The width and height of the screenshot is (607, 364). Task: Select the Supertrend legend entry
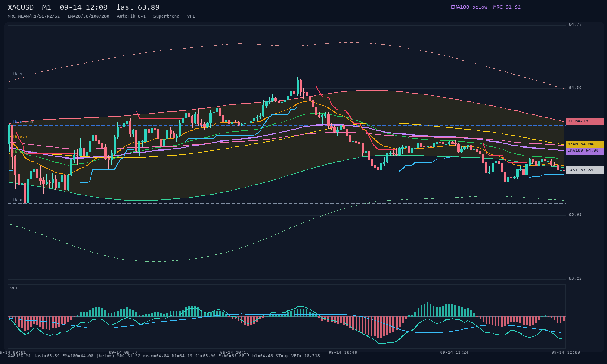tap(166, 16)
